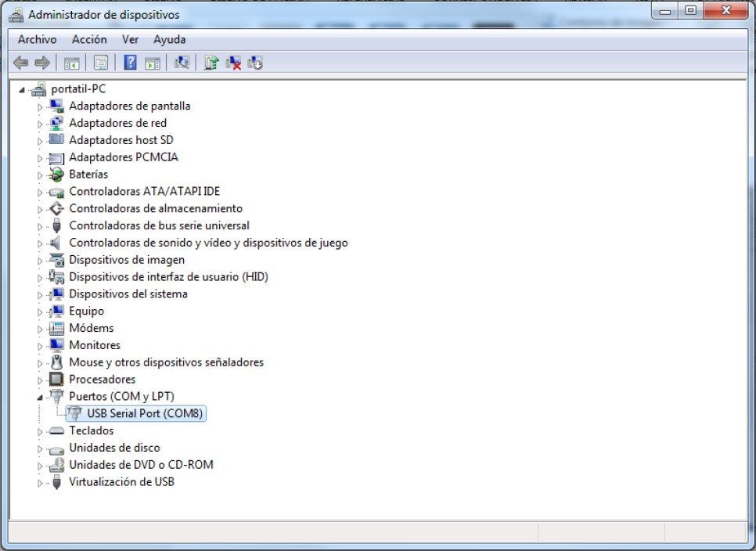Click the portatil-PC computer icon

(x=38, y=89)
